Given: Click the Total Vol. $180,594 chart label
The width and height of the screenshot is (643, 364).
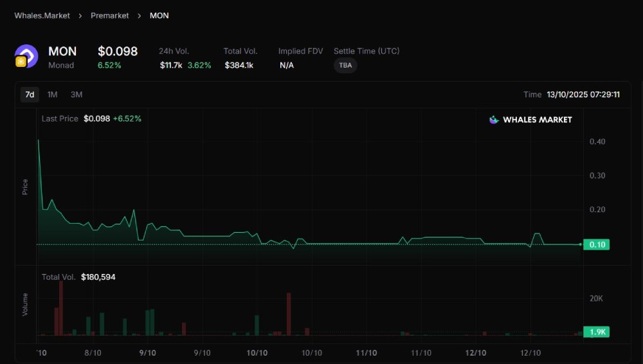Looking at the screenshot, I should 78,277.
